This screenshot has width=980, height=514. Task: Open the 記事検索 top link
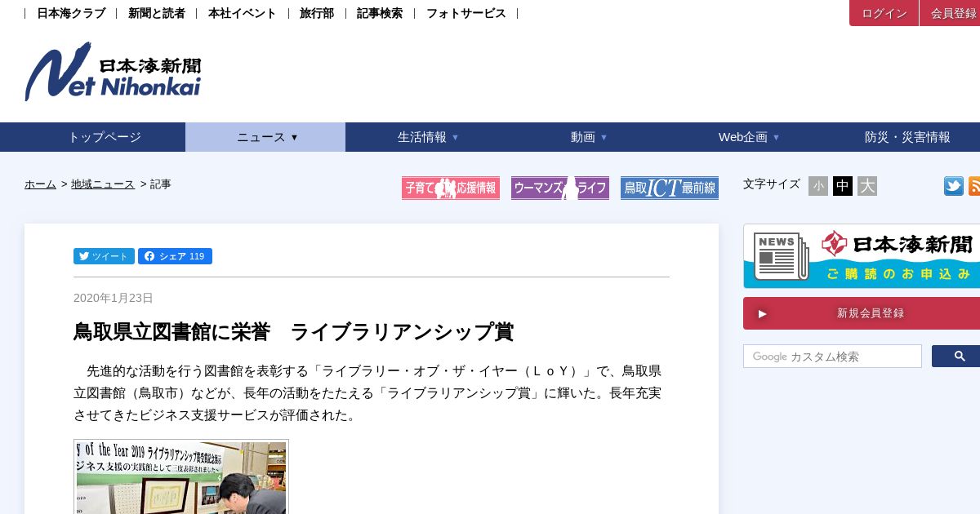(380, 13)
